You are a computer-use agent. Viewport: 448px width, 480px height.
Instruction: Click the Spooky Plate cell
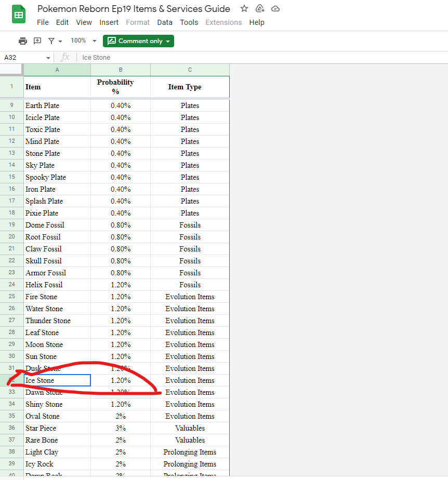pos(57,177)
